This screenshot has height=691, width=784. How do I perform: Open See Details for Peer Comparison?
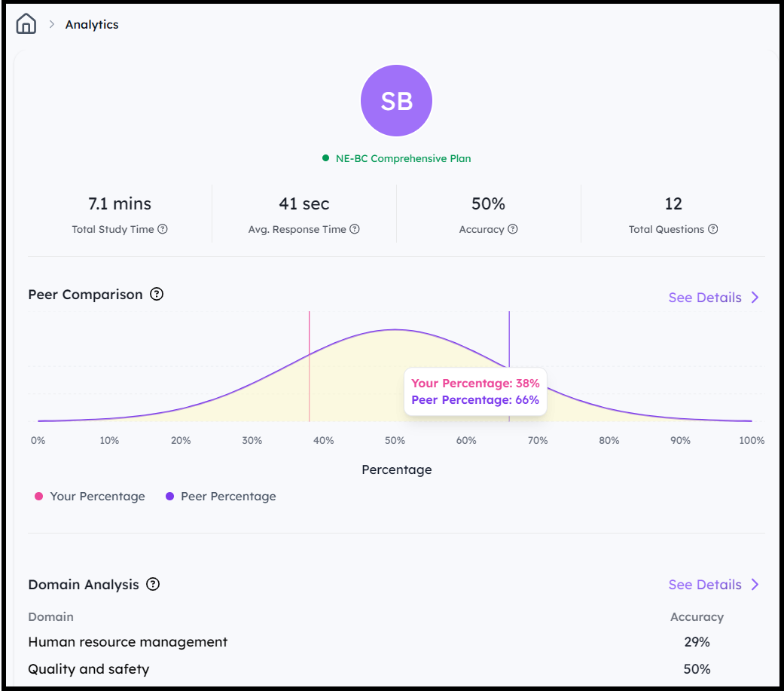pyautogui.click(x=705, y=297)
